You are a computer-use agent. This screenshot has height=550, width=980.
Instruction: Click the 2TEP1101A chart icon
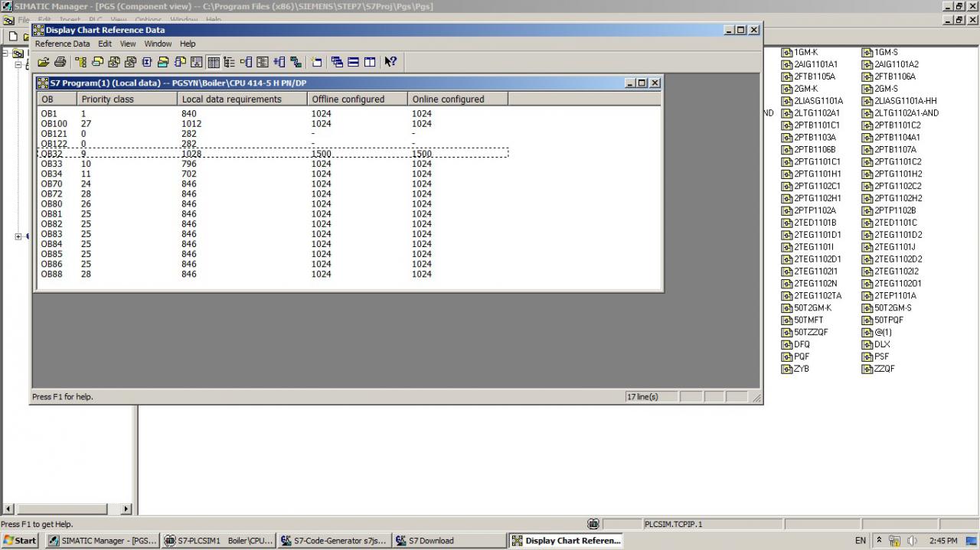click(867, 296)
